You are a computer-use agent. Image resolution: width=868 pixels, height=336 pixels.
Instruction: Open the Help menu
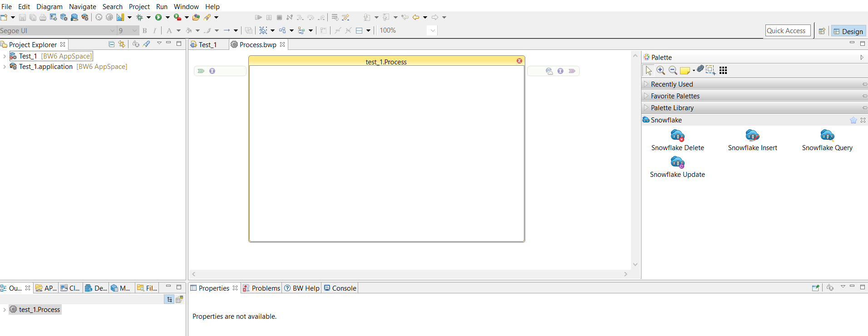212,6
